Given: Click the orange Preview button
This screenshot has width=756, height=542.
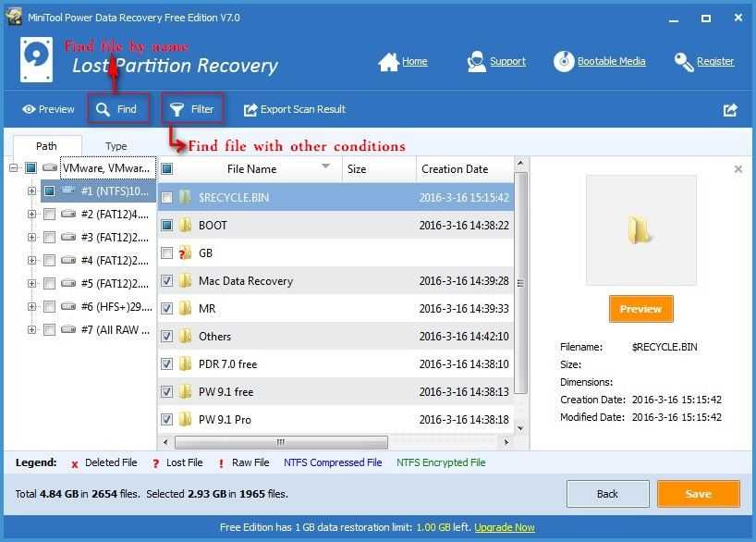Looking at the screenshot, I should 640,309.
